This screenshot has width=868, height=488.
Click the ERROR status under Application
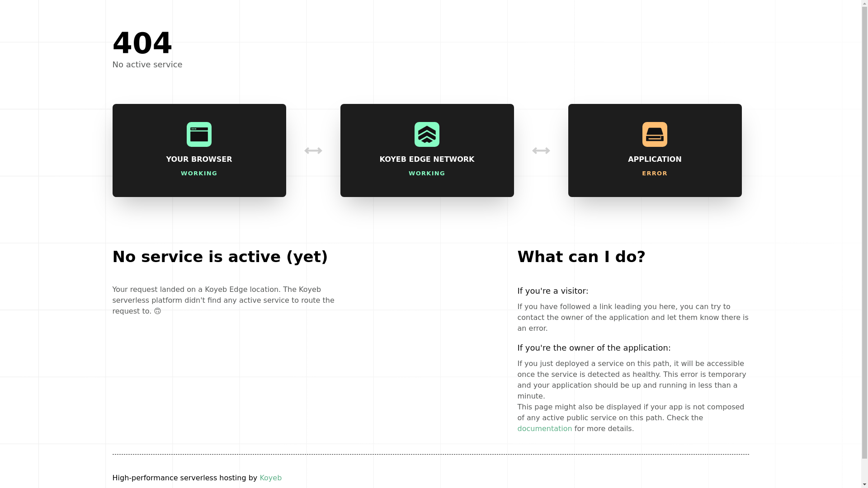tap(655, 174)
